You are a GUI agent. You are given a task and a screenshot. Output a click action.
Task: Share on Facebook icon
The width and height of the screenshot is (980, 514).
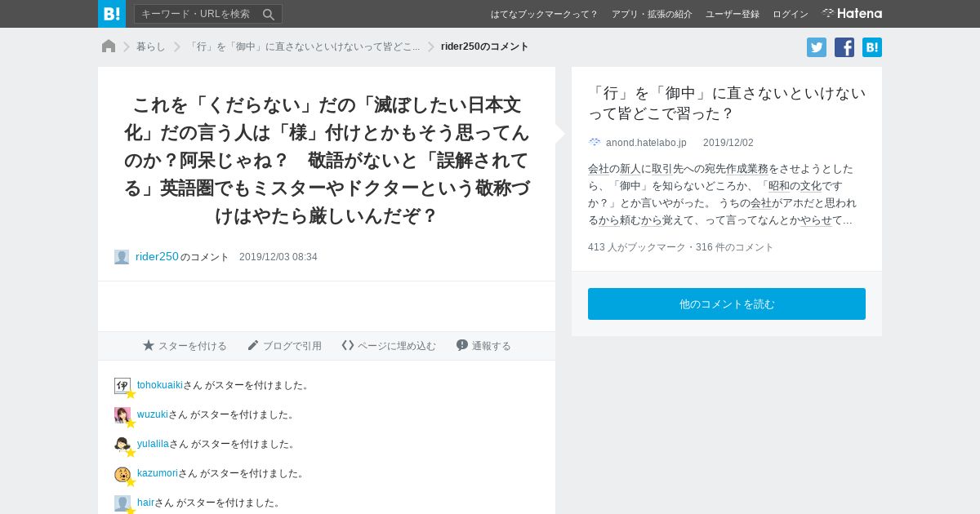[x=844, y=47]
